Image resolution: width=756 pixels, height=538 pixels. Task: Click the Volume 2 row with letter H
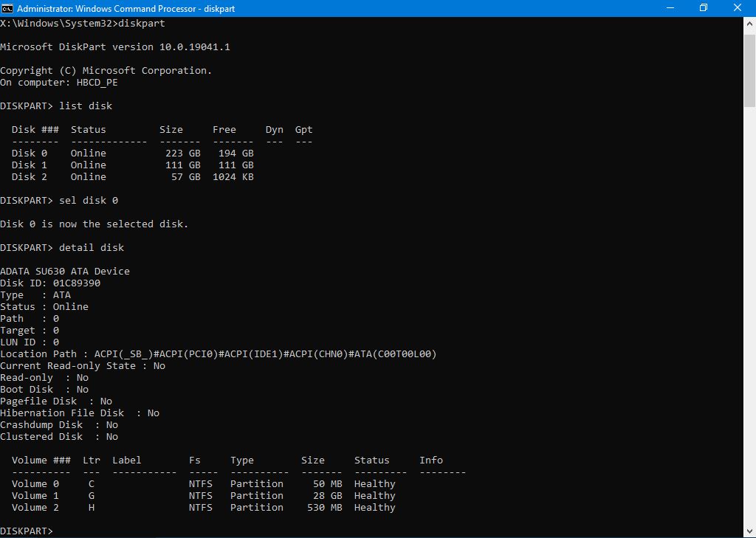[203, 508]
